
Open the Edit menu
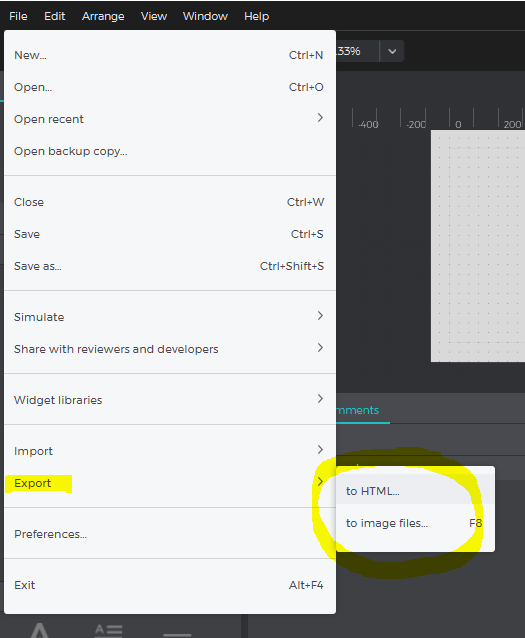coord(55,16)
